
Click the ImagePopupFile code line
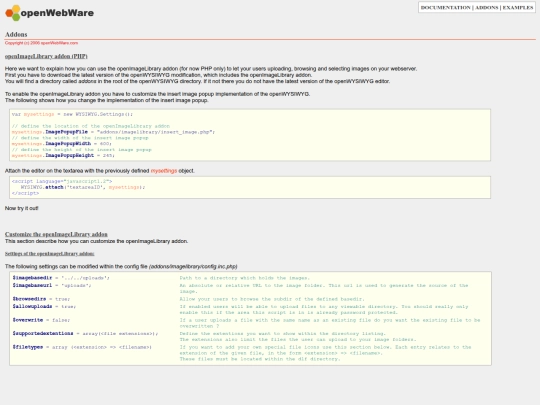click(x=113, y=132)
